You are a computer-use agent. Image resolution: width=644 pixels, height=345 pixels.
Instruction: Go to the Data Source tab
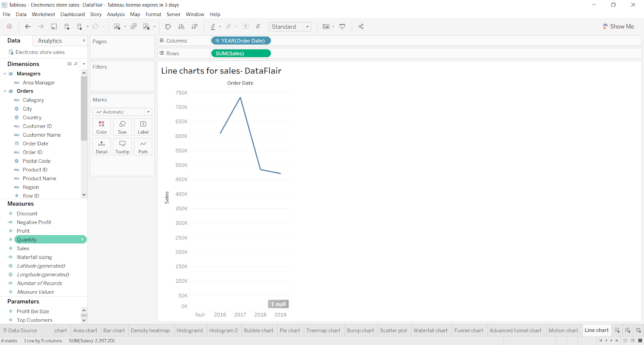pyautogui.click(x=20, y=331)
